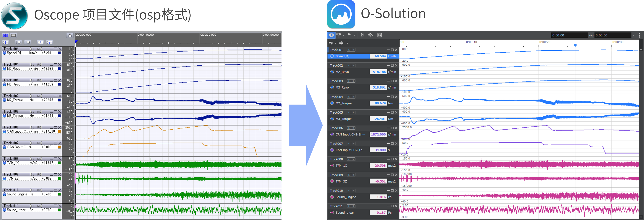Viewport: 644px width, 220px height.
Task: Open the list panel icon in O-Solution toolbar
Action: [379, 35]
